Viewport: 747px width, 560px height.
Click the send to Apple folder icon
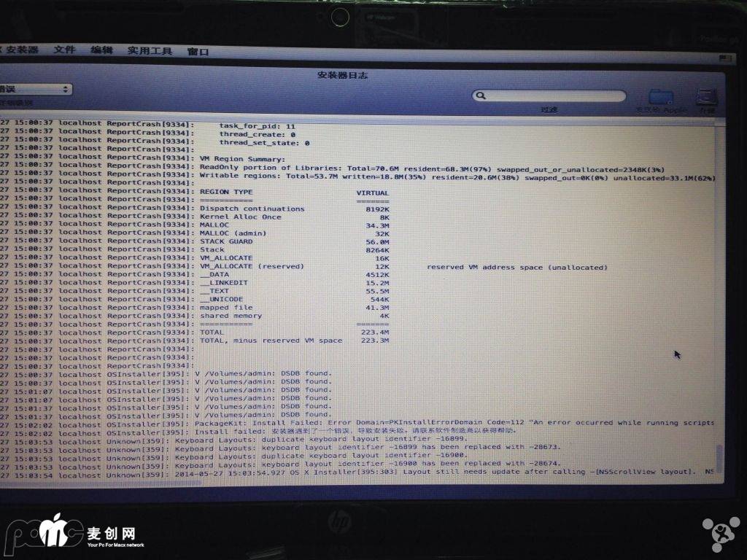coord(661,97)
